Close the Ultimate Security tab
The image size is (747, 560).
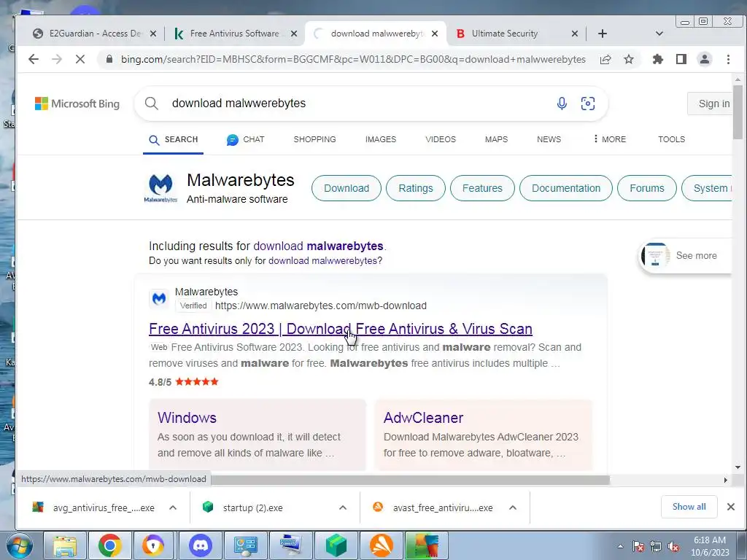coord(575,34)
